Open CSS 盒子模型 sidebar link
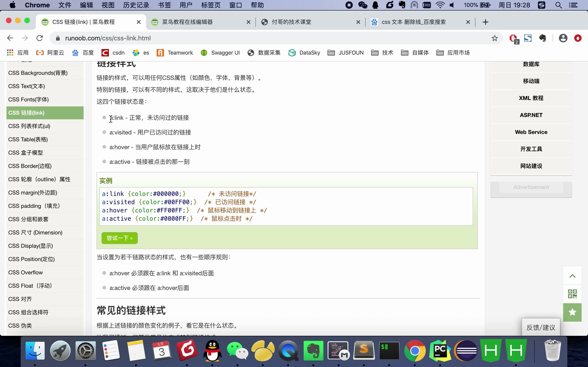The image size is (588, 367). 25,153
